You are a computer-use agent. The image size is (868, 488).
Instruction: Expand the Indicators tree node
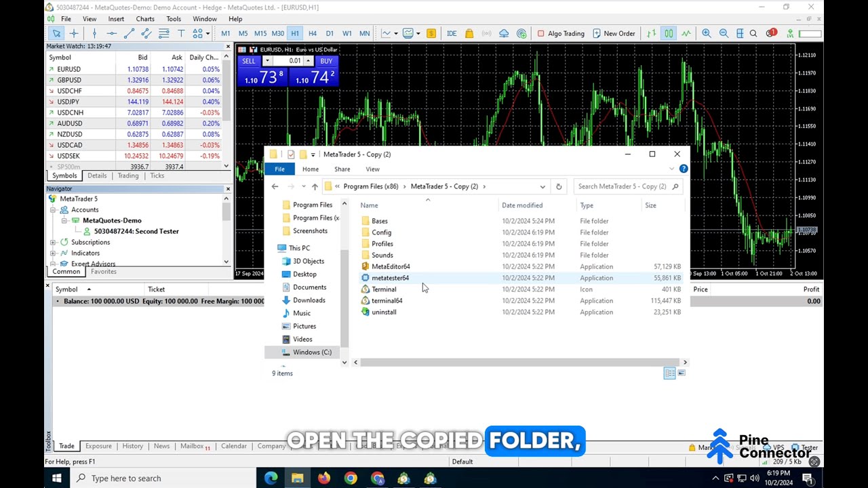[53, 253]
